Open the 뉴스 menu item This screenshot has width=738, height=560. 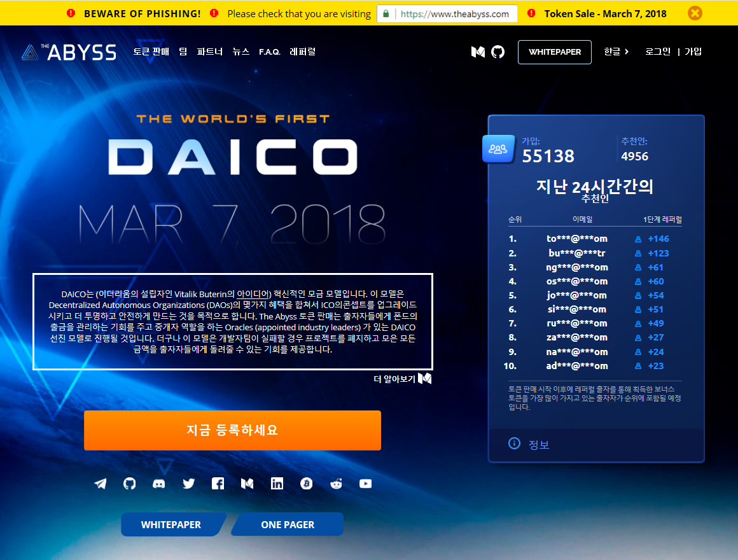click(x=240, y=52)
